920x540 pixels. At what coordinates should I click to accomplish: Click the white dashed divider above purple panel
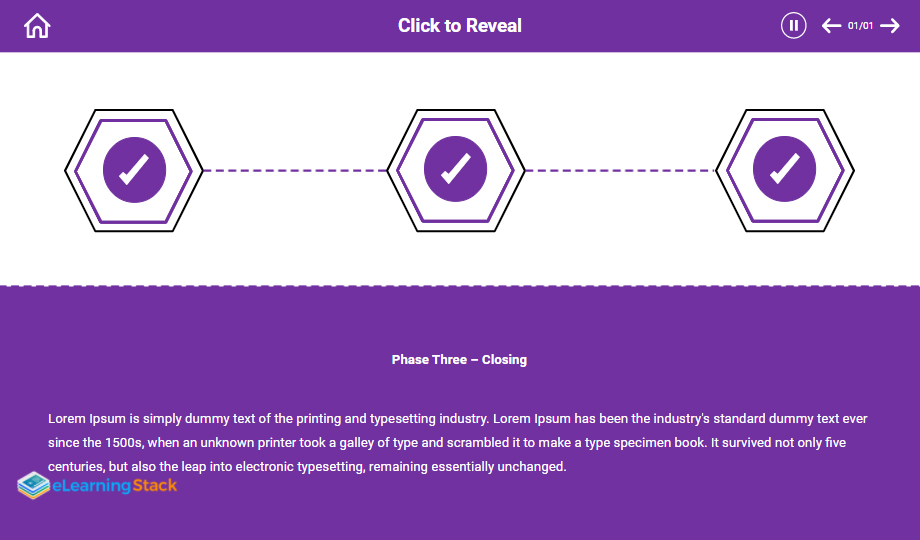point(460,286)
